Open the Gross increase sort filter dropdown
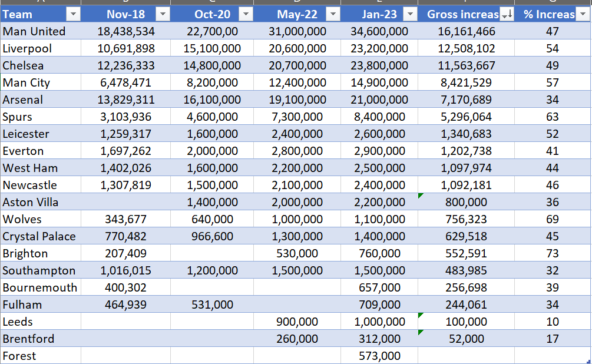Viewport: 592px width, 364px height. pos(507,14)
